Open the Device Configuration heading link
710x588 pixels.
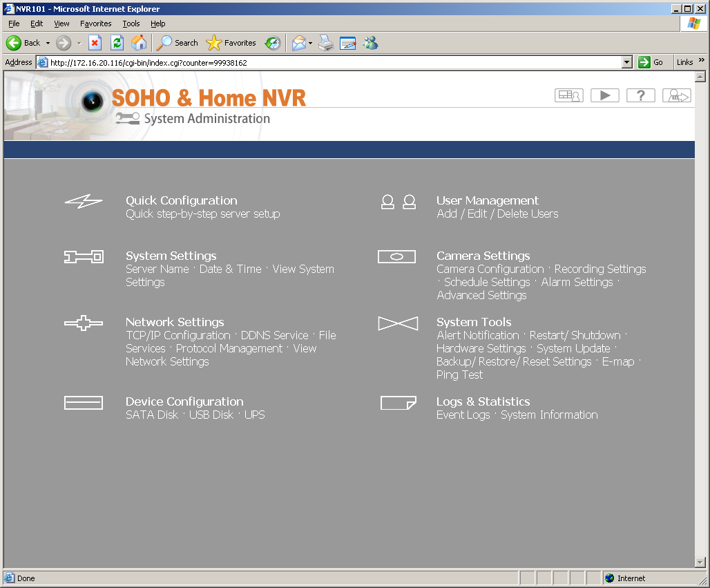[x=184, y=402]
